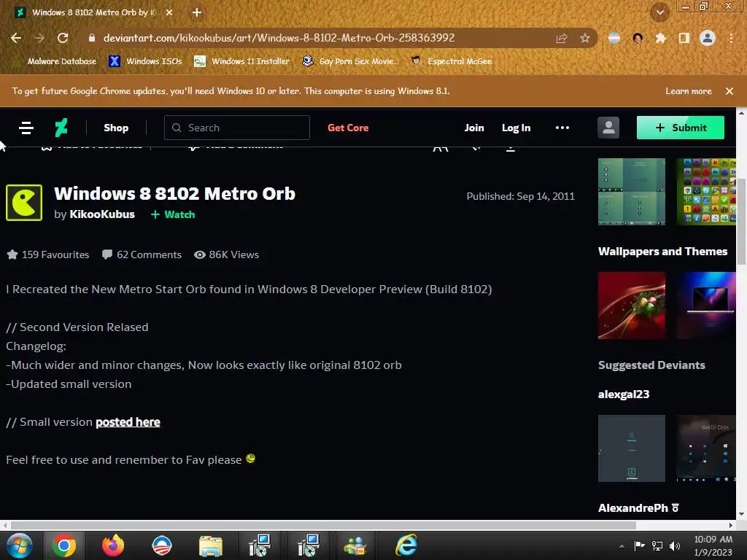Screen dimensions: 747x560
Task: Click the scroll down arrow
Action: [741, 515]
